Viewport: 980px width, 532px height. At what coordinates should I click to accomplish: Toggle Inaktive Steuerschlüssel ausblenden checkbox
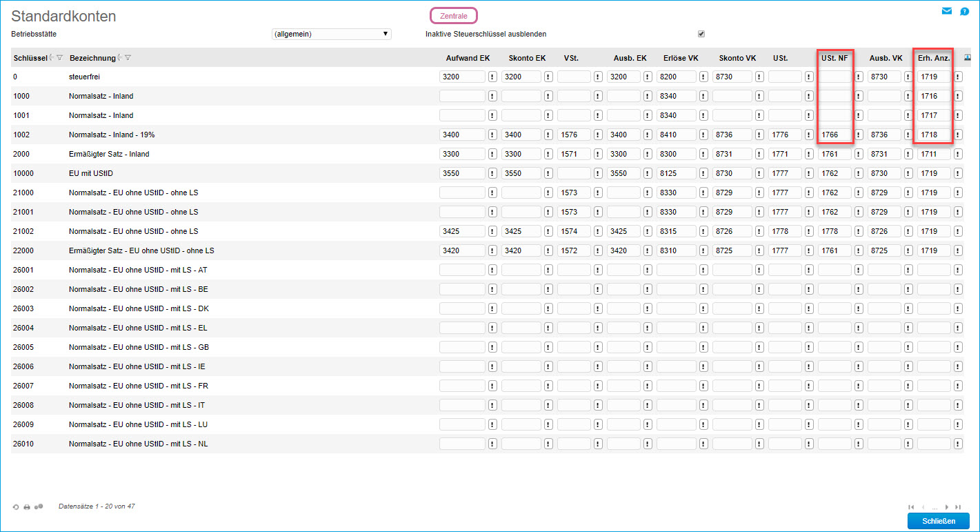[x=701, y=34]
